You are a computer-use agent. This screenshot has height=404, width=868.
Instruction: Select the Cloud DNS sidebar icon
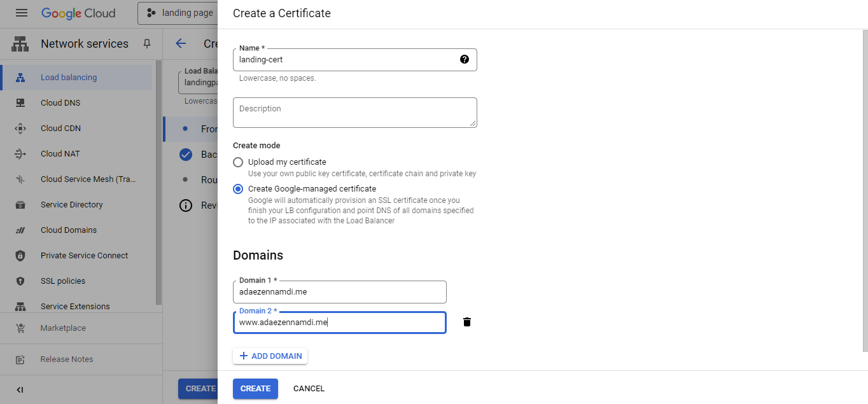click(20, 102)
